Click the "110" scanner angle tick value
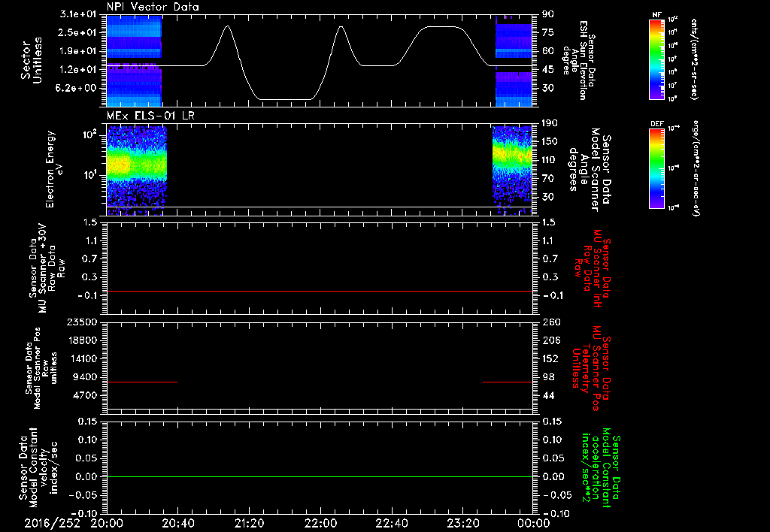The width and height of the screenshot is (770, 532). 550,160
